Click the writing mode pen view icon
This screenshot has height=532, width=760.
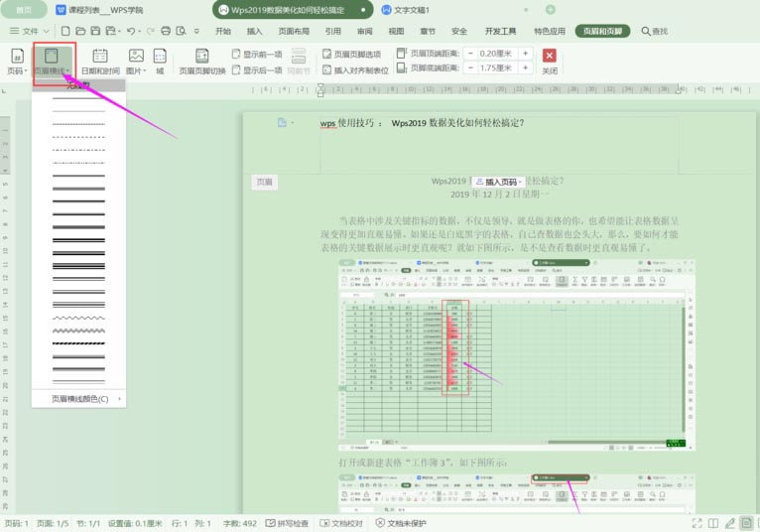(x=730, y=523)
